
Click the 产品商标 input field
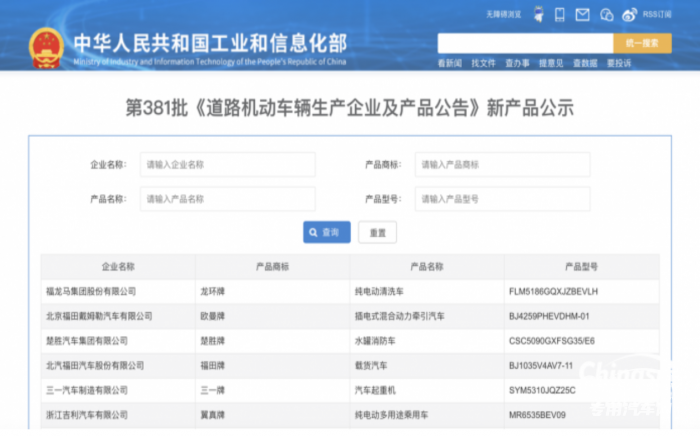click(503, 165)
